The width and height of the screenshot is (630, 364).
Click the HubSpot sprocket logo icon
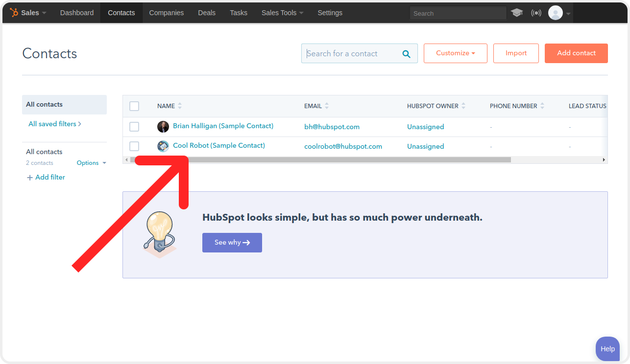click(x=14, y=13)
